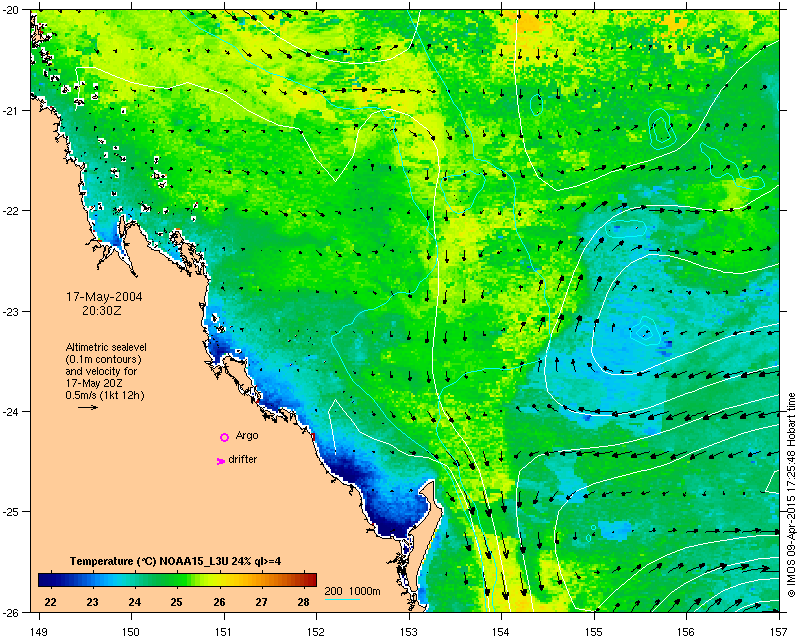Click the latitude axis label -24

pyautogui.click(x=10, y=411)
